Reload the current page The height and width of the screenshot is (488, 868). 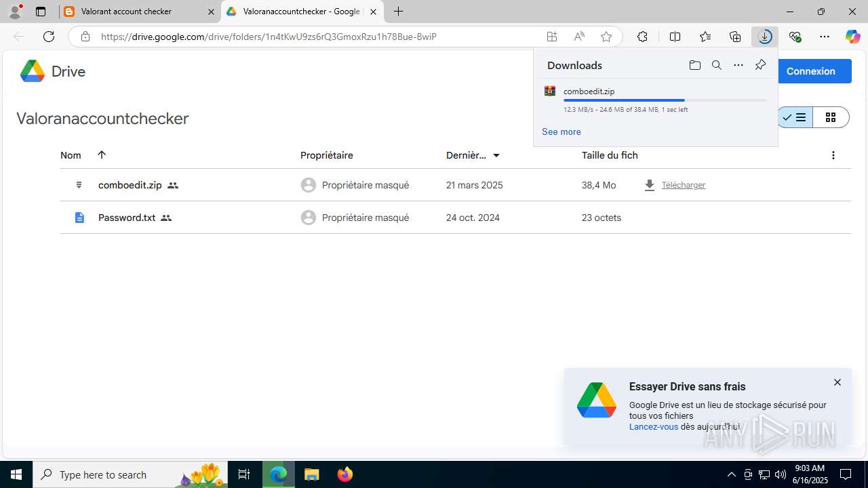coord(49,37)
